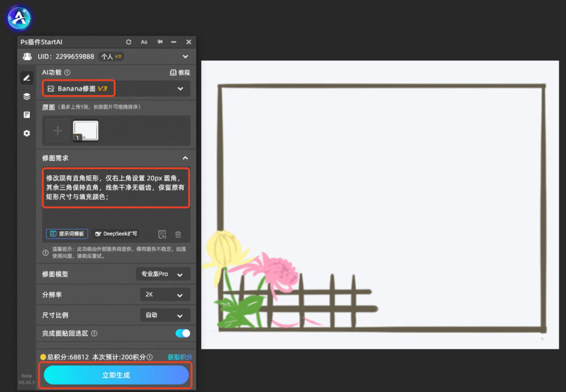The image size is (566, 392).
Task: Click the DeepSeek扩写 button
Action: click(x=116, y=234)
